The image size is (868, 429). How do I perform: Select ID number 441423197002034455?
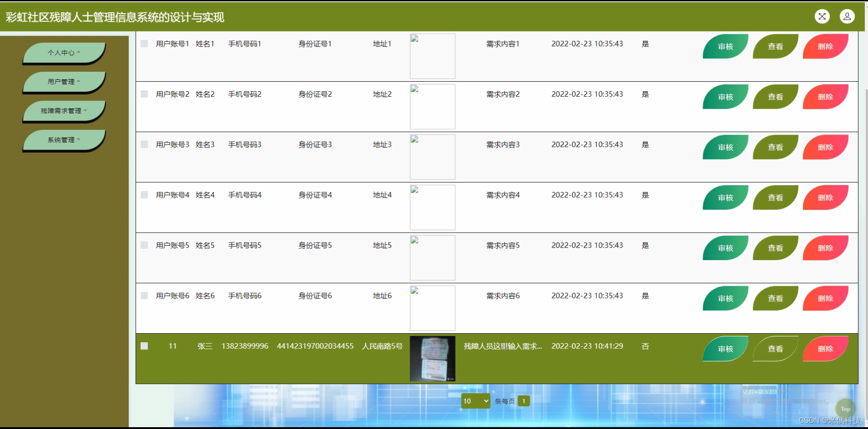(315, 346)
